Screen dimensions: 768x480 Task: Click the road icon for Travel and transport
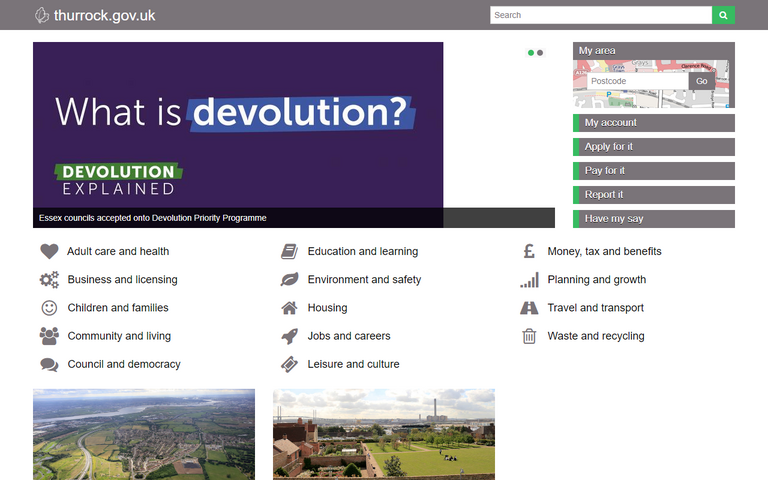pyautogui.click(x=529, y=308)
